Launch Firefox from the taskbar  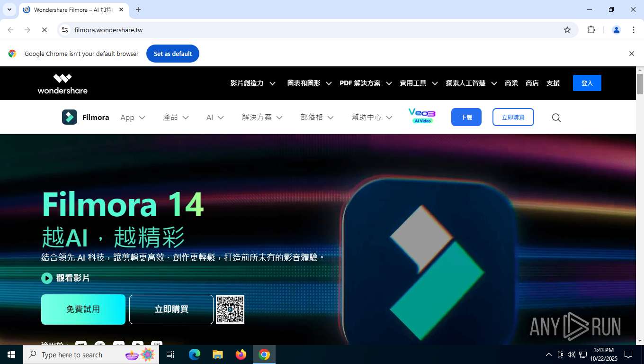pyautogui.click(x=241, y=355)
